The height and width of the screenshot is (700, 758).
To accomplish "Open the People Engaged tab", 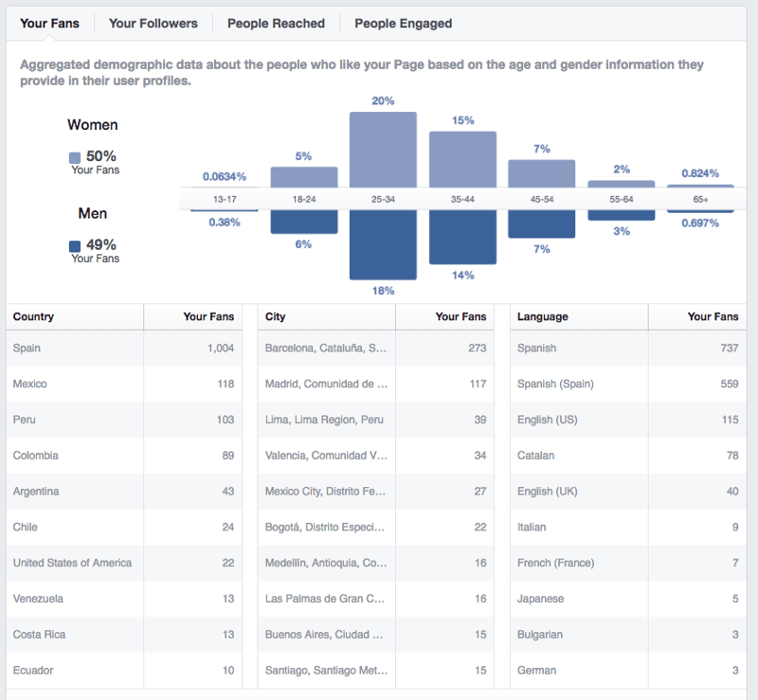I will pyautogui.click(x=403, y=24).
